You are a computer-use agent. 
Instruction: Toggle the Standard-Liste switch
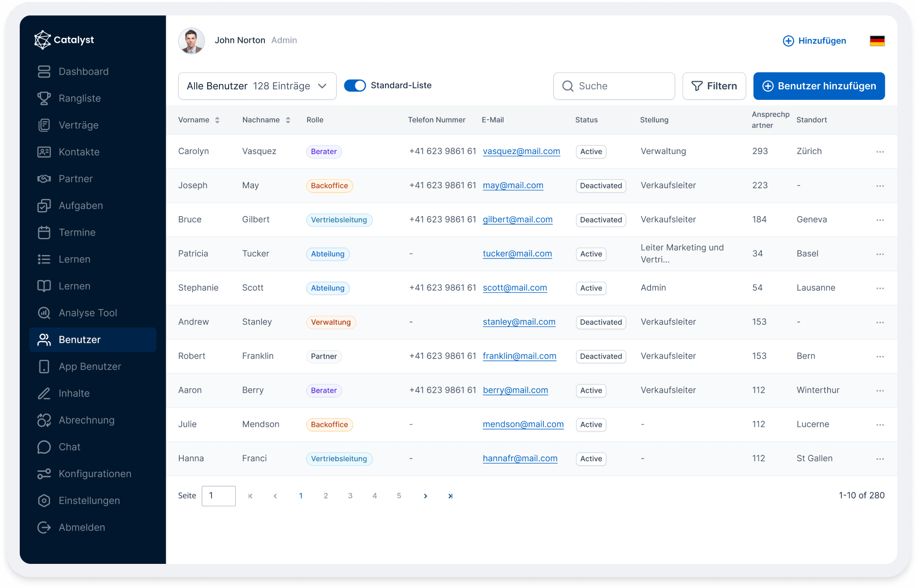coord(355,86)
